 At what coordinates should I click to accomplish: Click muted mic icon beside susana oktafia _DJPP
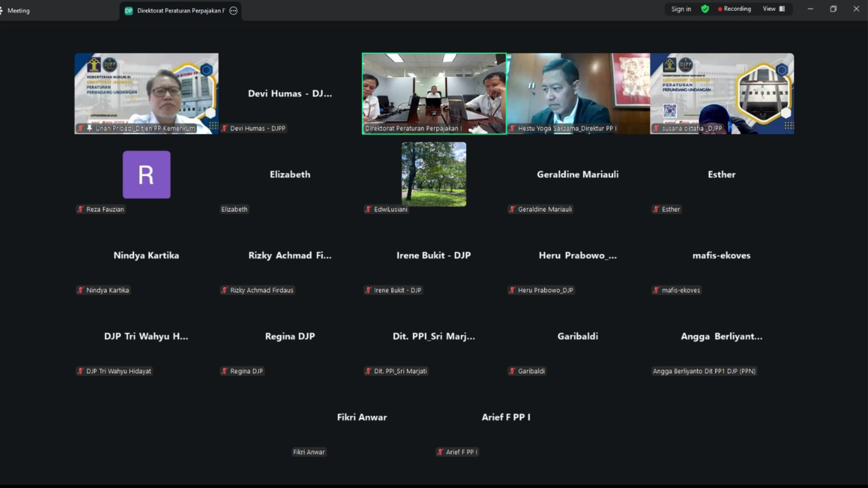(656, 128)
